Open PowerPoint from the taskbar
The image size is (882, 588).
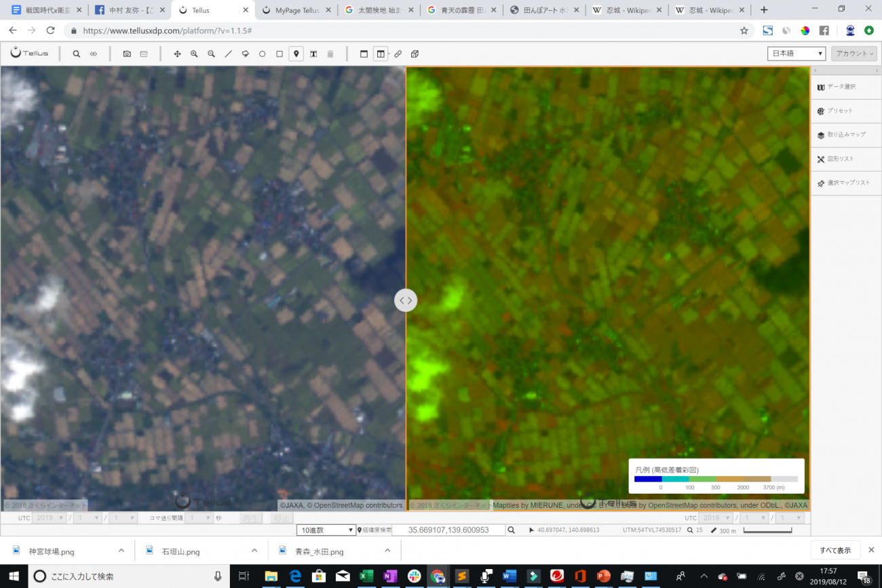coord(603,576)
